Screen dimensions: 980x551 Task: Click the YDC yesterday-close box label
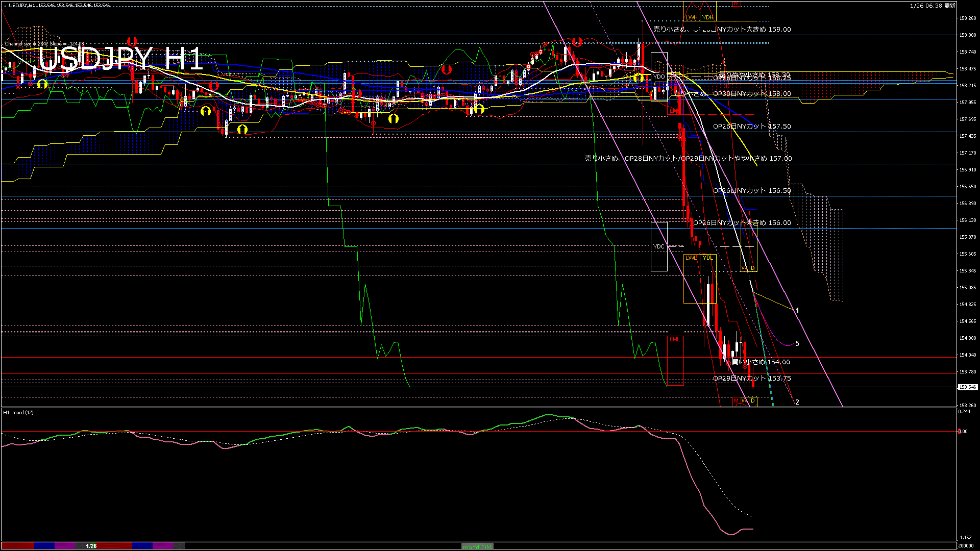[x=658, y=246]
